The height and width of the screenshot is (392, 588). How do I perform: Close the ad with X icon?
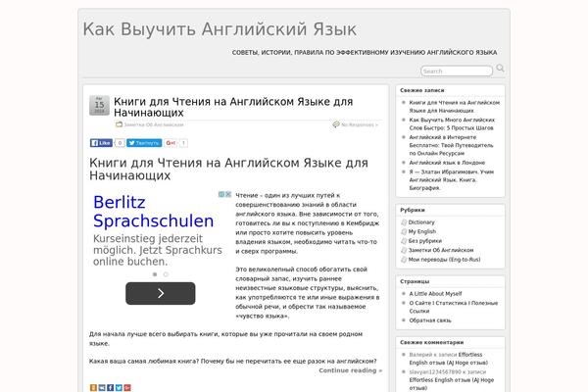click(x=228, y=194)
